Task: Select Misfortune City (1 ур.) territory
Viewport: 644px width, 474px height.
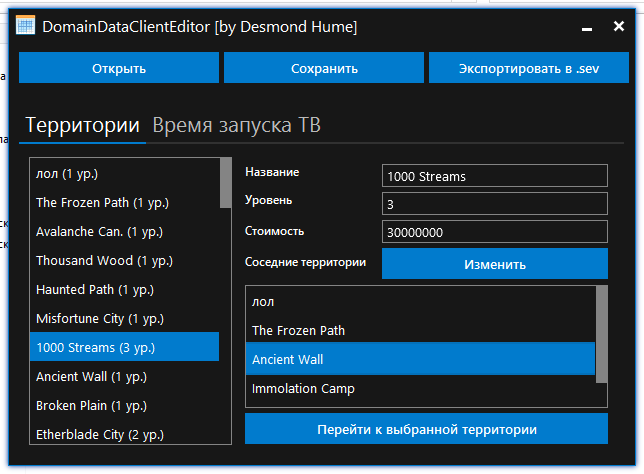Action: pos(125,318)
